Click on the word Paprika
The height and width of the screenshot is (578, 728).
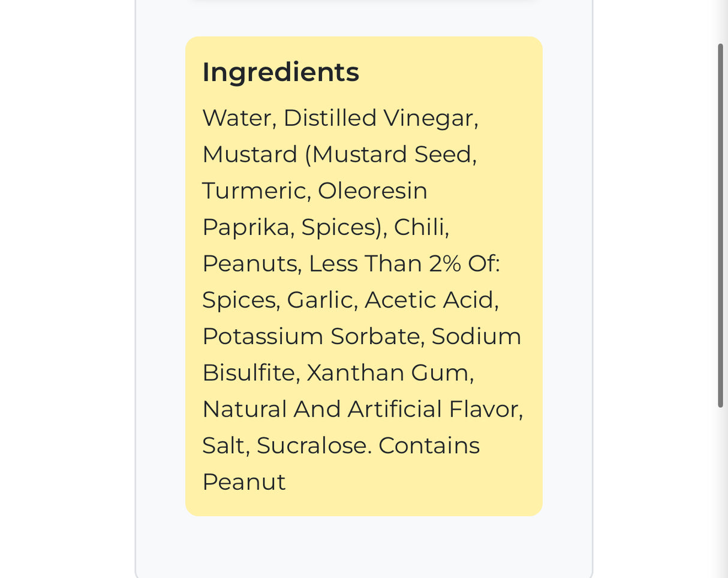pyautogui.click(x=245, y=227)
